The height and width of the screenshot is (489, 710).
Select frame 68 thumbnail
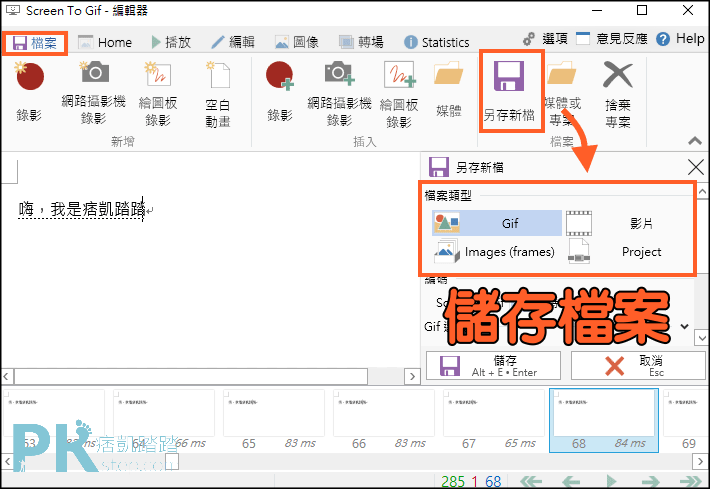[604, 420]
